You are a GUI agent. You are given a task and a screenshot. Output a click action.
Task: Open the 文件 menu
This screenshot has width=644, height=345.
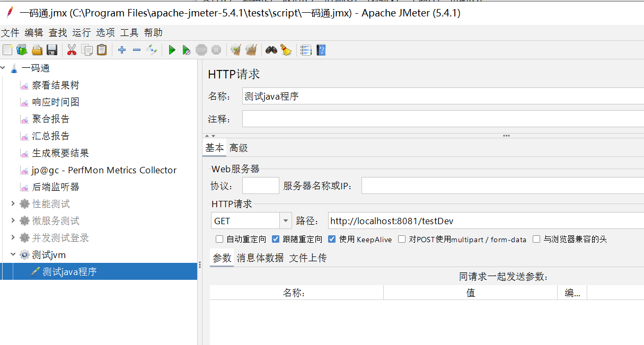(10, 33)
